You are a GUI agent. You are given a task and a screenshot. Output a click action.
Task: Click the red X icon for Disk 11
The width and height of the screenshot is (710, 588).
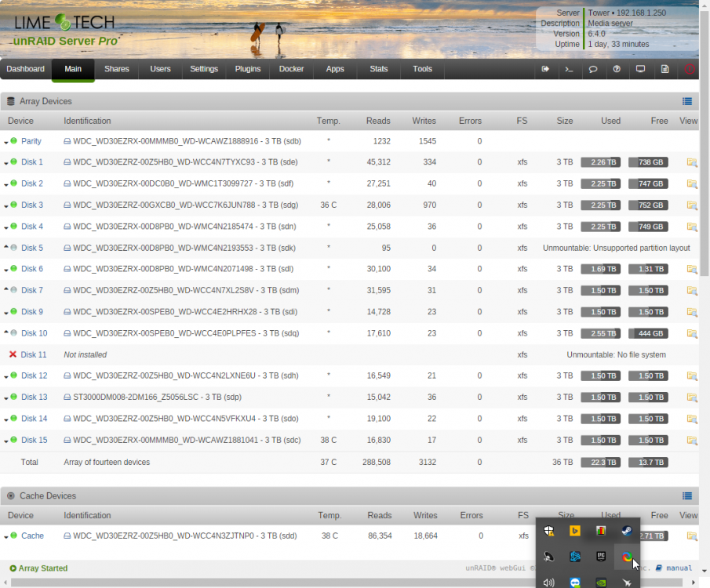coord(13,354)
